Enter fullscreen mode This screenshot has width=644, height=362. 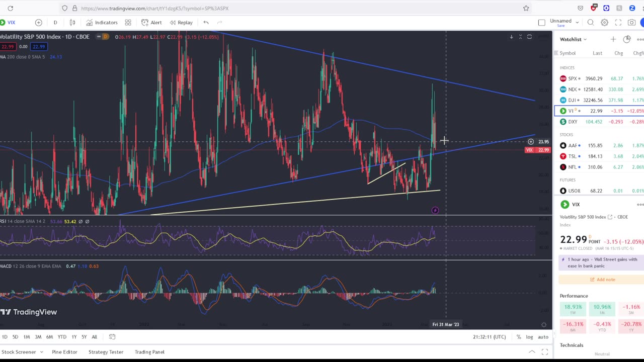(x=618, y=22)
